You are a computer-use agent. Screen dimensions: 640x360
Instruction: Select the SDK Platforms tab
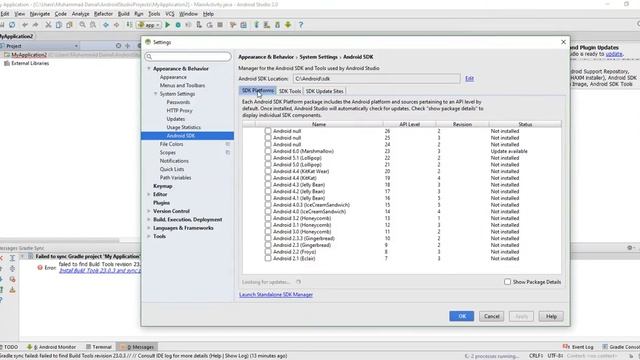(x=258, y=91)
